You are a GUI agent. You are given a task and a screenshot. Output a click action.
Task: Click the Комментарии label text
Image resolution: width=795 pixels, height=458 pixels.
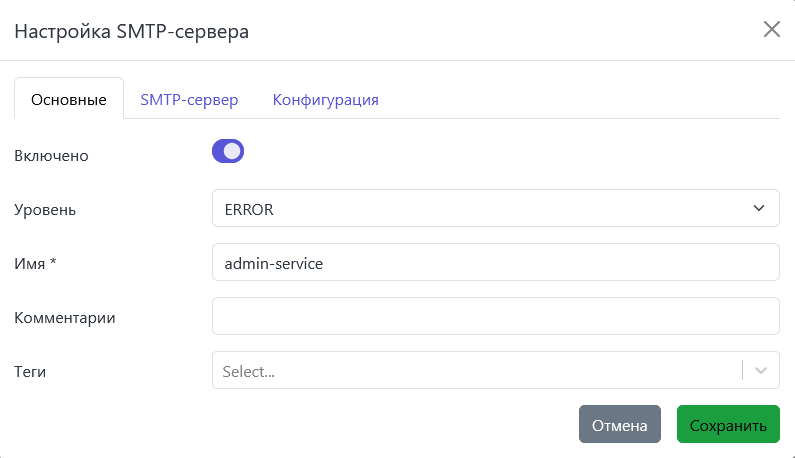(65, 318)
